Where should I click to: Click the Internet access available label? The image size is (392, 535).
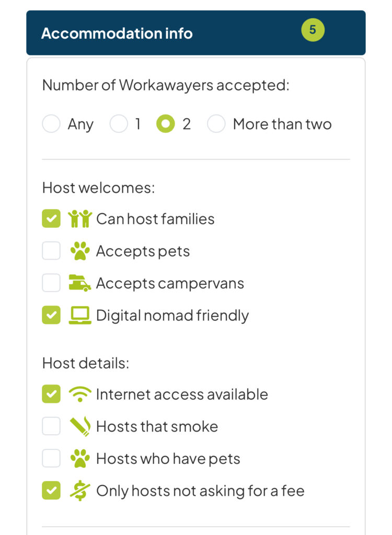coord(182,394)
